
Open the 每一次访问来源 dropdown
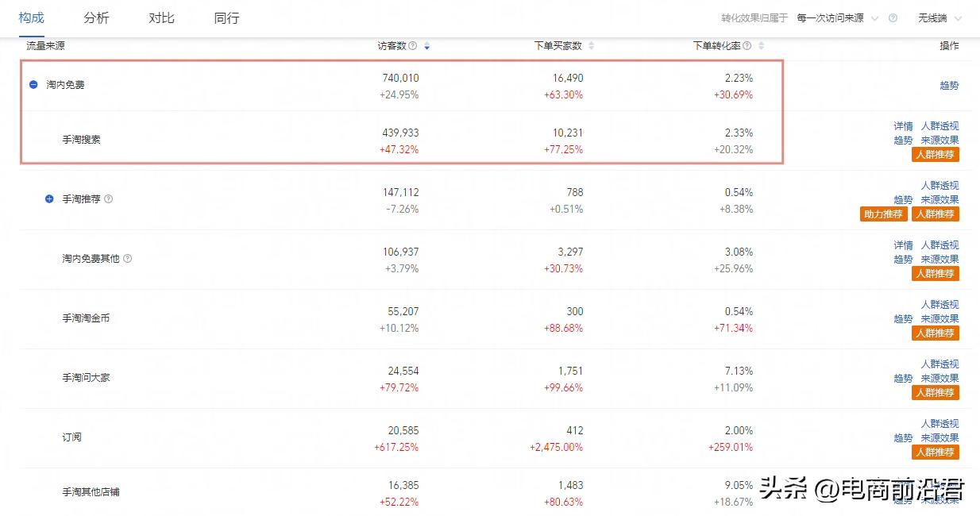coord(837,18)
